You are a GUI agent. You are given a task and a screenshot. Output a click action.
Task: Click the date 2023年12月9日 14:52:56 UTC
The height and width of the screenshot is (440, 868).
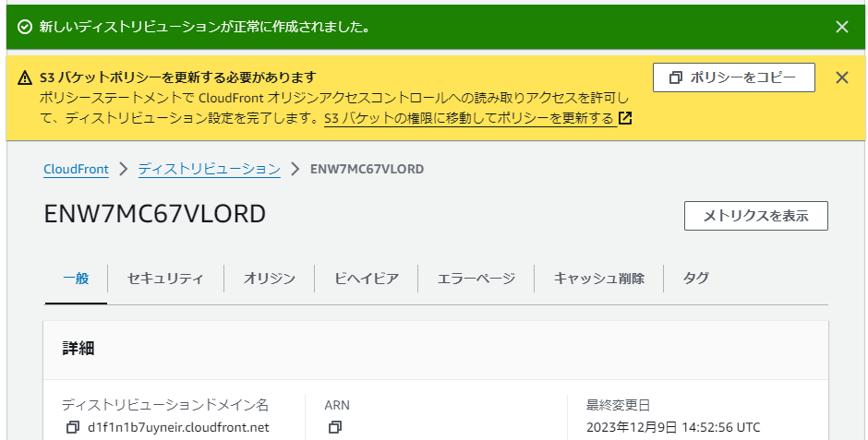pos(673,427)
